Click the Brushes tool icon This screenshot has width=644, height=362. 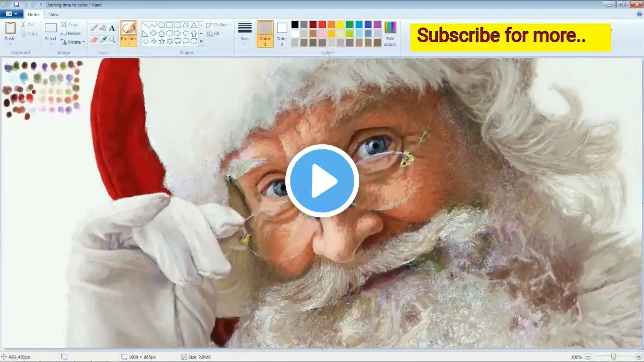tap(128, 29)
